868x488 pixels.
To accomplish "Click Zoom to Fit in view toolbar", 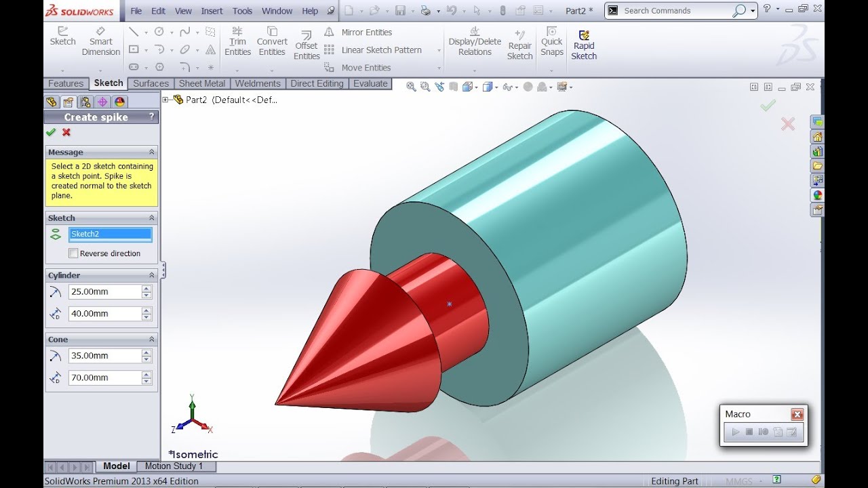I will coord(410,87).
